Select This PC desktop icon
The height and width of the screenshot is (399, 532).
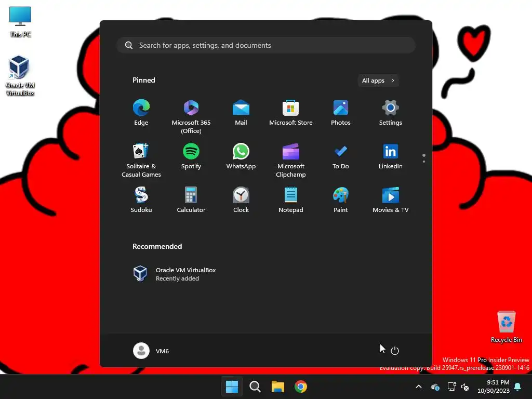(x=20, y=21)
